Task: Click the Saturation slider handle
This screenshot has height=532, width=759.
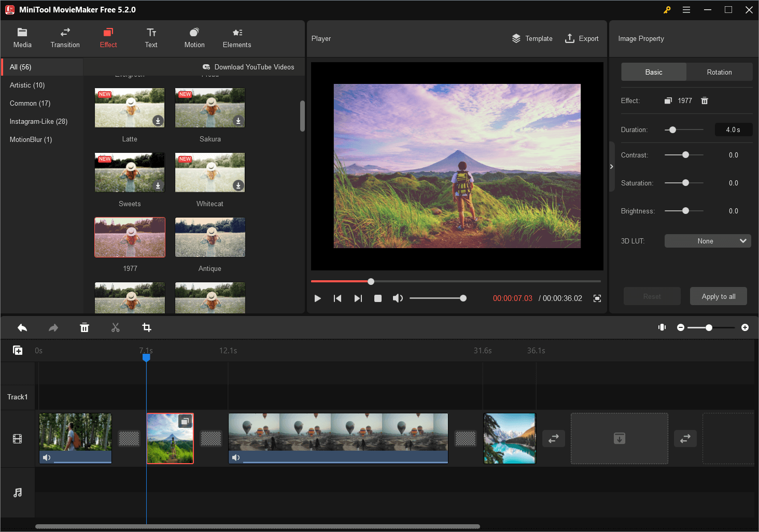Action: 685,183
